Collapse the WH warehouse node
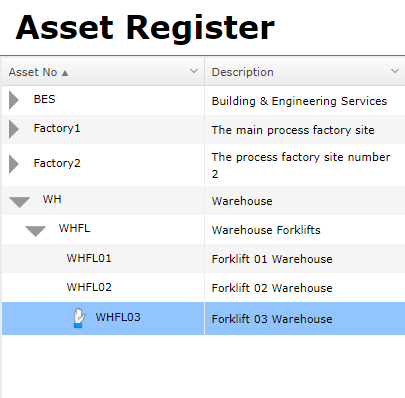The image size is (405, 398). coord(19,202)
